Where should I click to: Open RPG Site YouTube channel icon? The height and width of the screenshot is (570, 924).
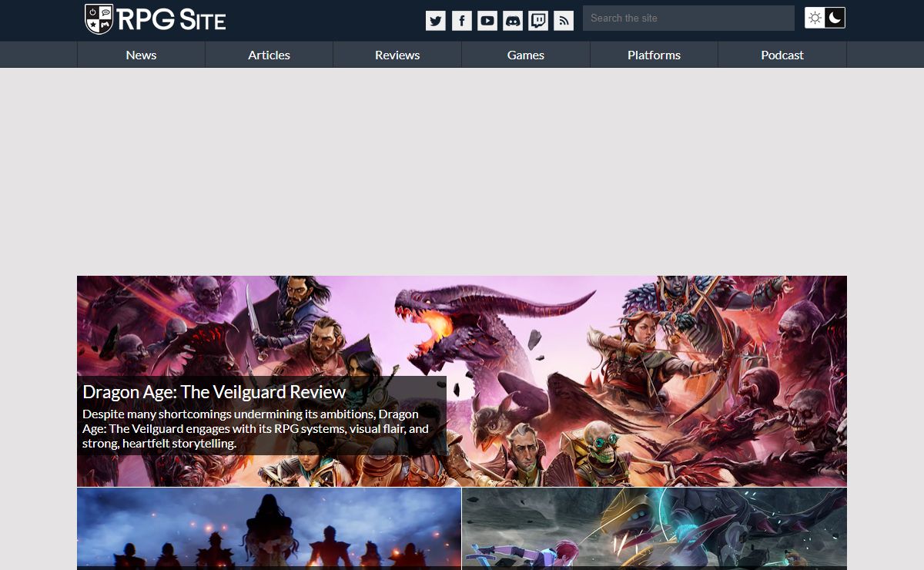pos(487,21)
